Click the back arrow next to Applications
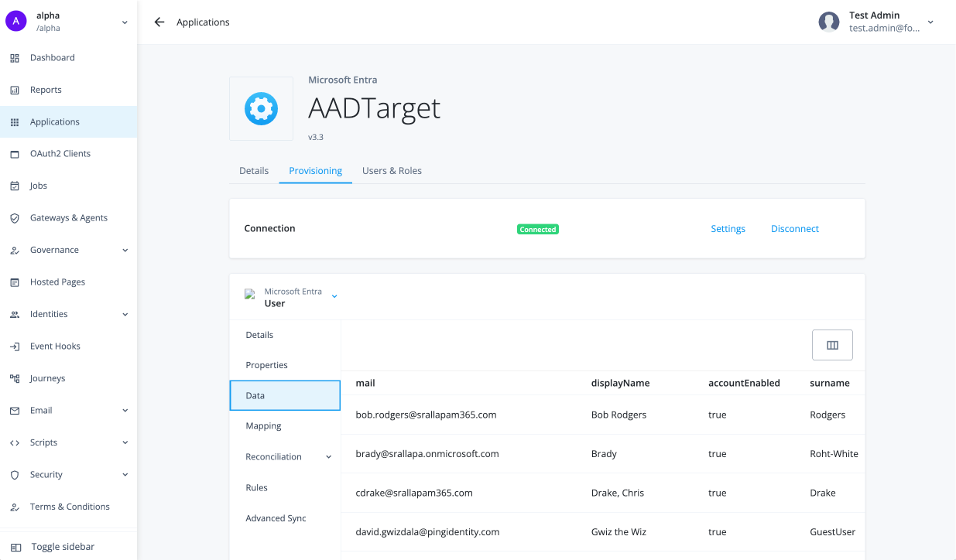The image size is (956, 560). (159, 22)
